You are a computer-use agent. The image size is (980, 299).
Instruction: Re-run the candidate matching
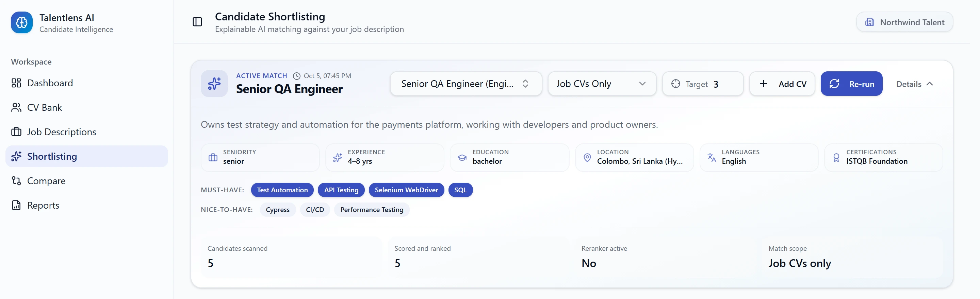pyautogui.click(x=851, y=84)
